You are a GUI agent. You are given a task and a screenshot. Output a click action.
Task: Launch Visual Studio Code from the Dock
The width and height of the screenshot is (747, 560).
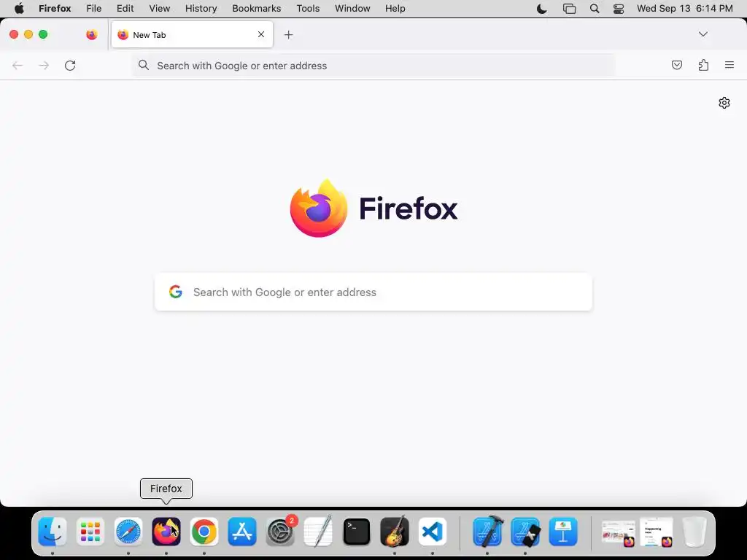click(x=433, y=532)
